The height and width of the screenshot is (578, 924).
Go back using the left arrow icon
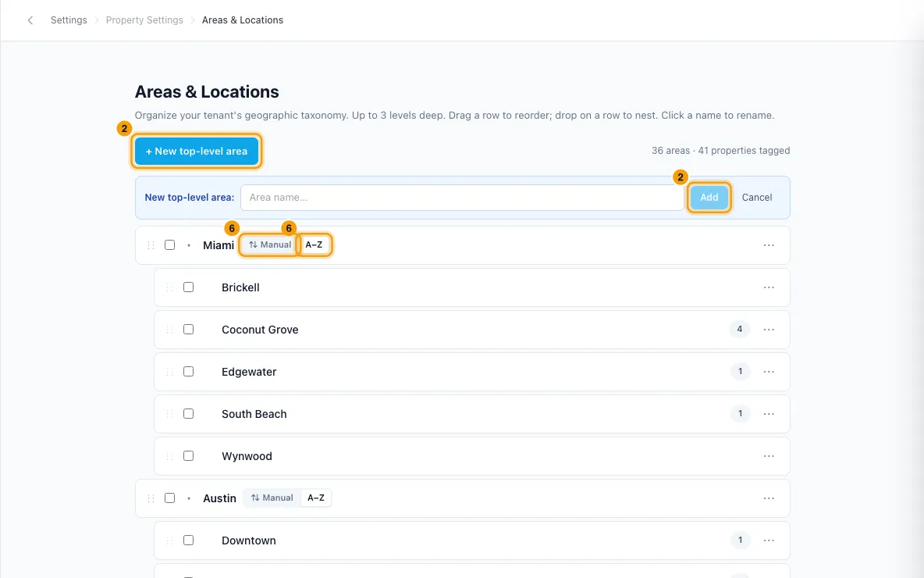(30, 20)
